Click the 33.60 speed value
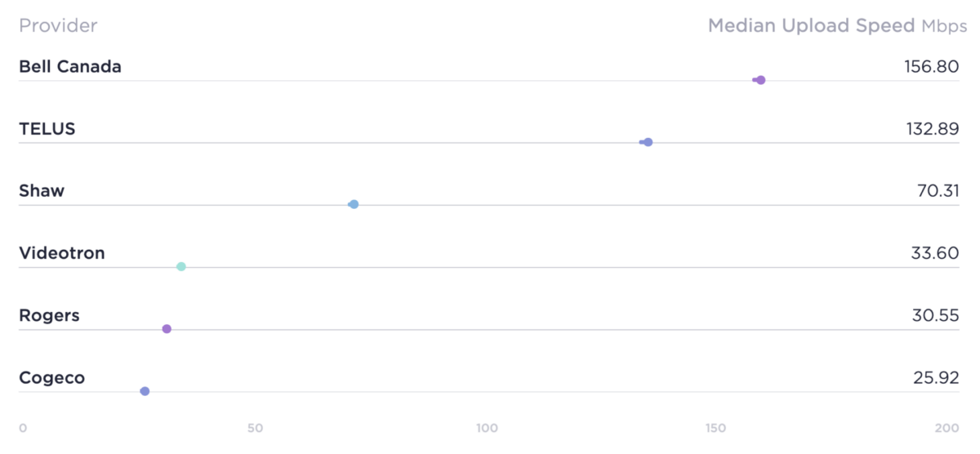 tap(935, 253)
